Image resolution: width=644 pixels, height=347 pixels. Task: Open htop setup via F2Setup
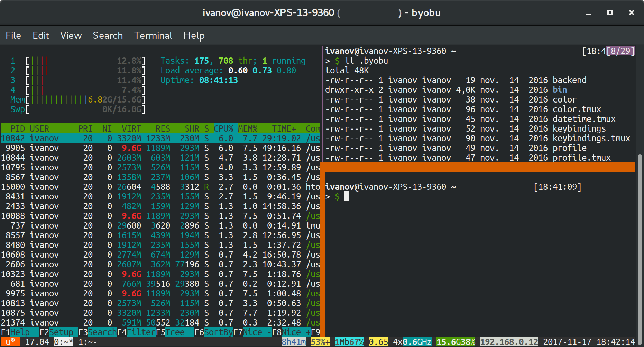pyautogui.click(x=57, y=332)
